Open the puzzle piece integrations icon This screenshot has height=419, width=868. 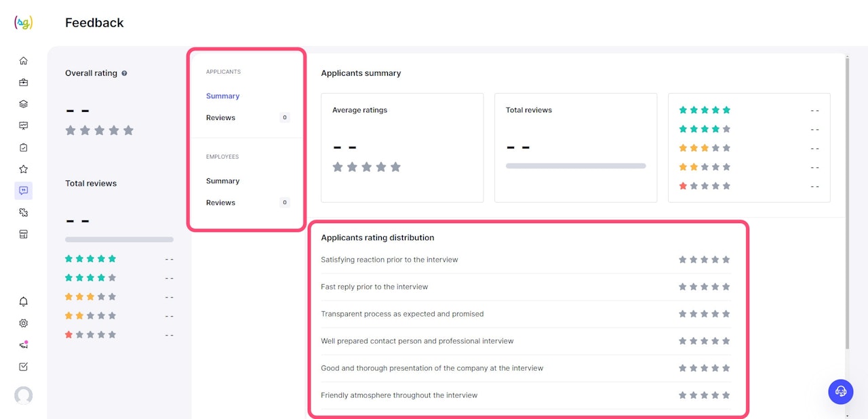click(24, 213)
